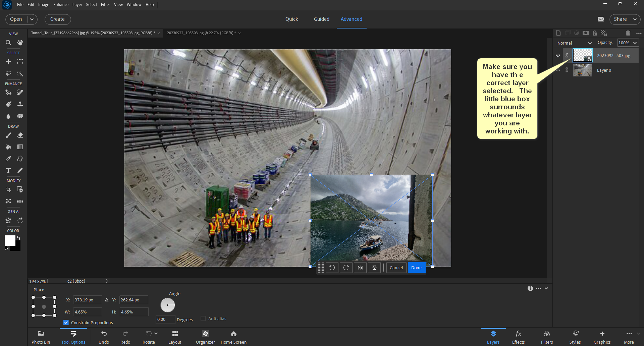Create a new layer in Layers panel
Viewport: 644px width, 346px height.
click(x=558, y=33)
